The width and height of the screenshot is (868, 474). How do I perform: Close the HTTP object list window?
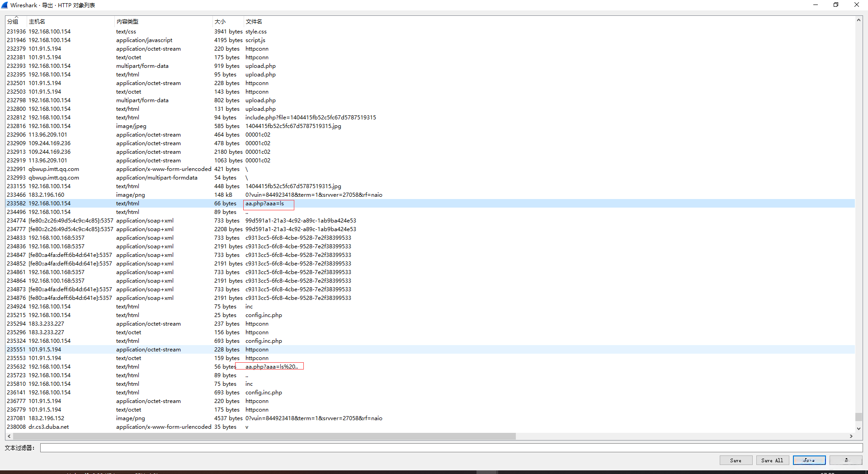click(857, 5)
